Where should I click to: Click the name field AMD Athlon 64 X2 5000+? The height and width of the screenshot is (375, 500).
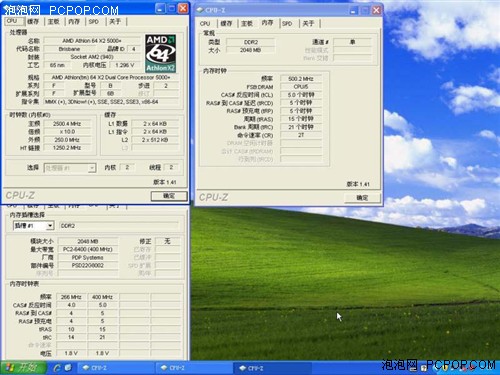click(x=92, y=41)
